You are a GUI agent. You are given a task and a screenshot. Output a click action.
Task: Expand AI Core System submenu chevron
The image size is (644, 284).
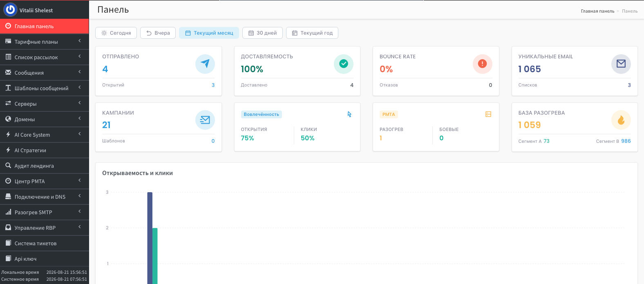(x=80, y=134)
